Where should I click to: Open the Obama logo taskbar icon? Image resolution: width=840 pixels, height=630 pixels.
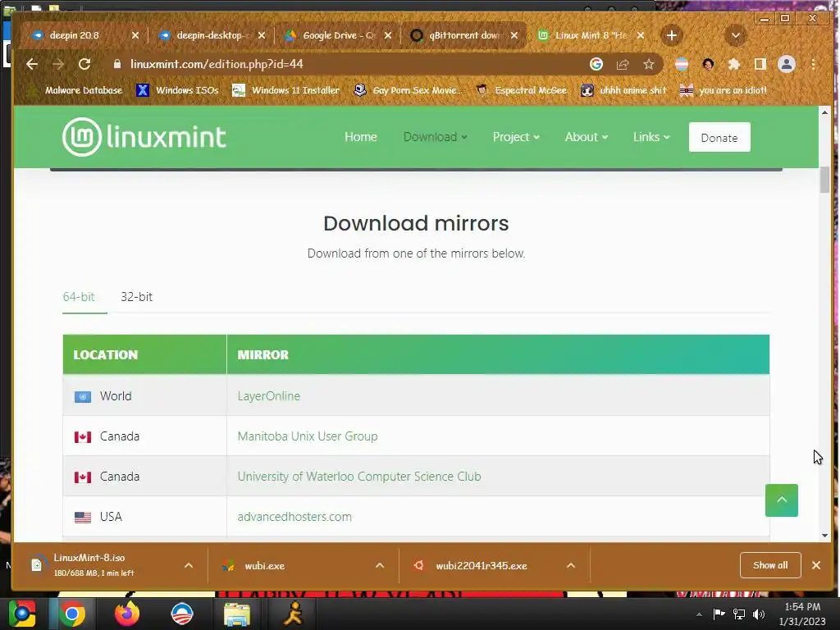click(181, 614)
